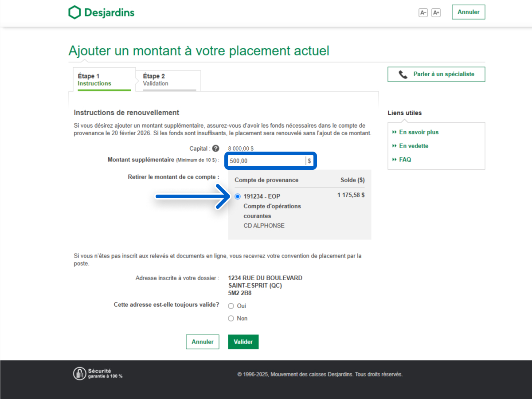This screenshot has height=399, width=532.
Task: Click Annuler button next to Valider
Action: [202, 342]
